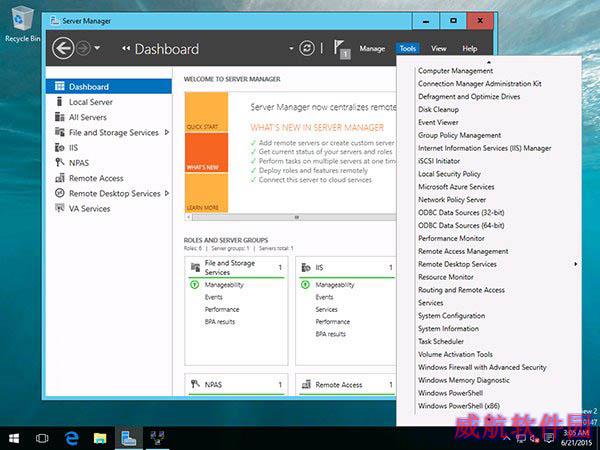
Task: Click the WHAT'S NEW tile
Action: click(x=206, y=153)
